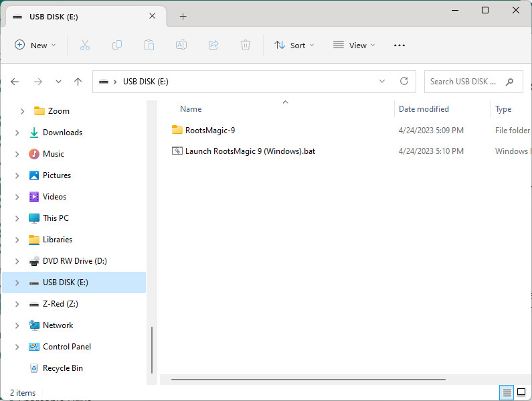
Task: Click the Rename icon in toolbar
Action: coord(181,45)
